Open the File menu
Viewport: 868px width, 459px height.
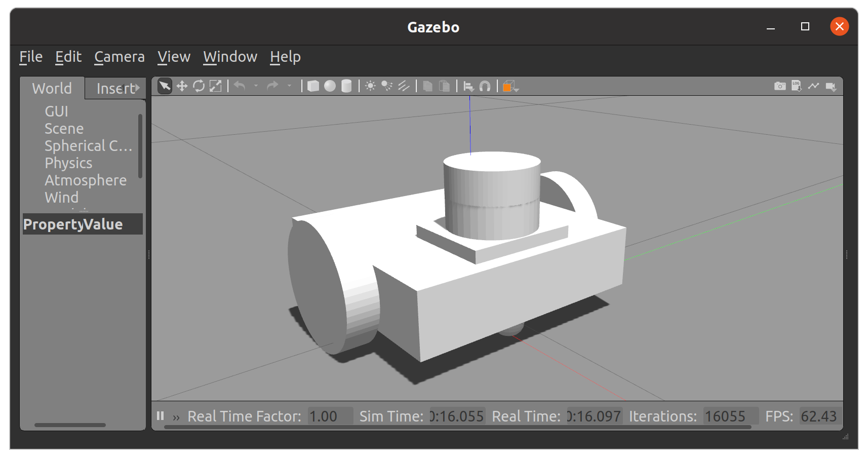[31, 57]
